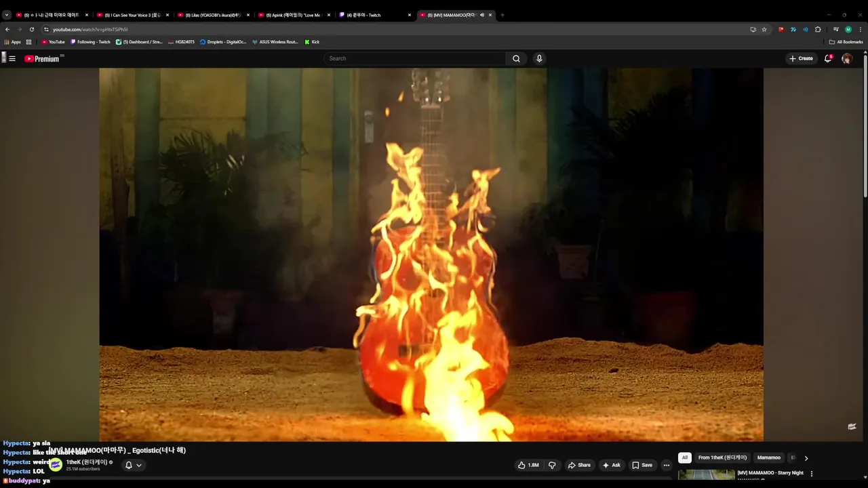Viewport: 868px width, 488px height.
Task: Select the From 1theK filter chip
Action: (722, 457)
